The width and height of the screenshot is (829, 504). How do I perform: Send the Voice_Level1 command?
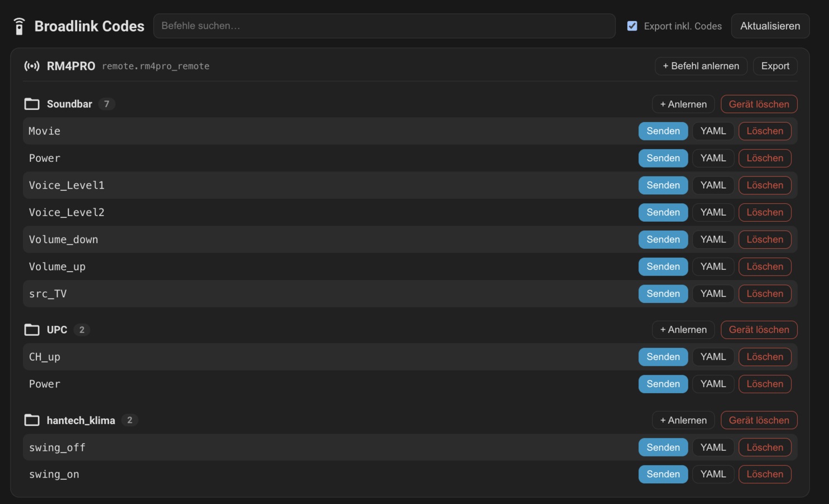[663, 185]
